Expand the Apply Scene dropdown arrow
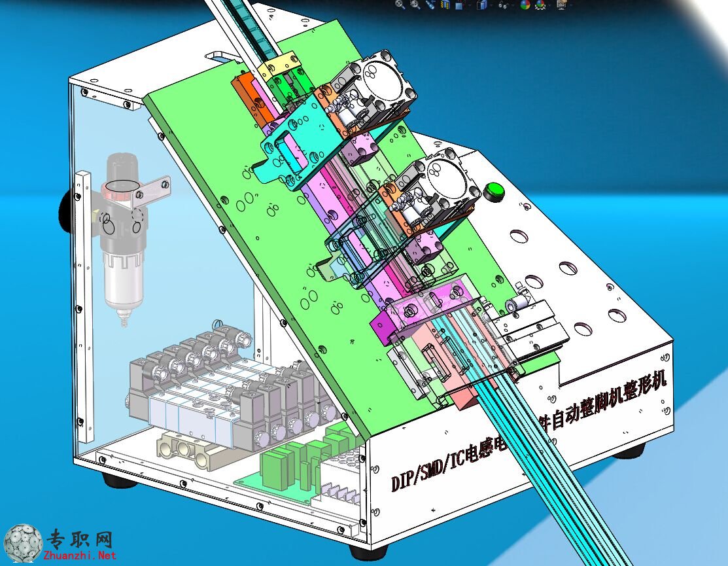The image size is (728, 566). (549, 5)
